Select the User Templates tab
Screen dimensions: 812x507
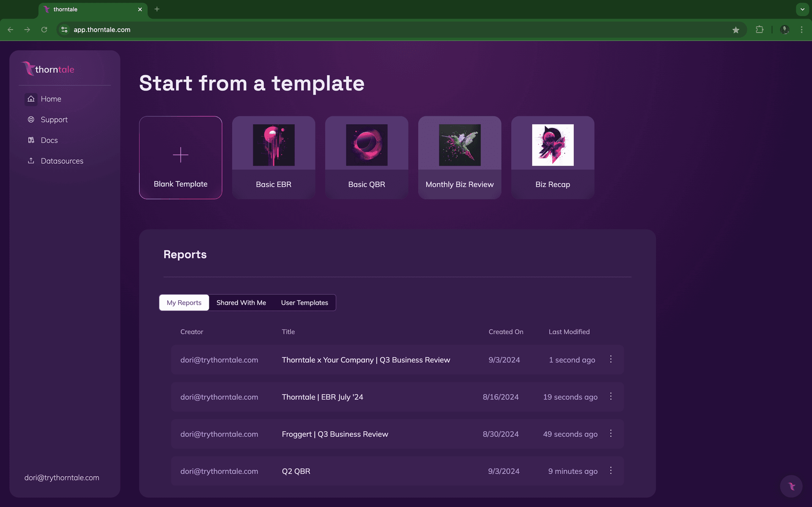coord(304,302)
